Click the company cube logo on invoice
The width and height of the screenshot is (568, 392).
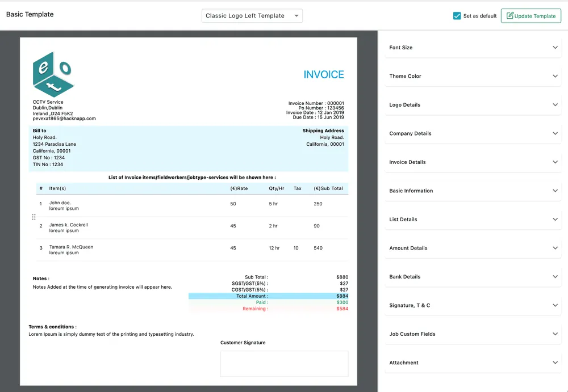(53, 74)
